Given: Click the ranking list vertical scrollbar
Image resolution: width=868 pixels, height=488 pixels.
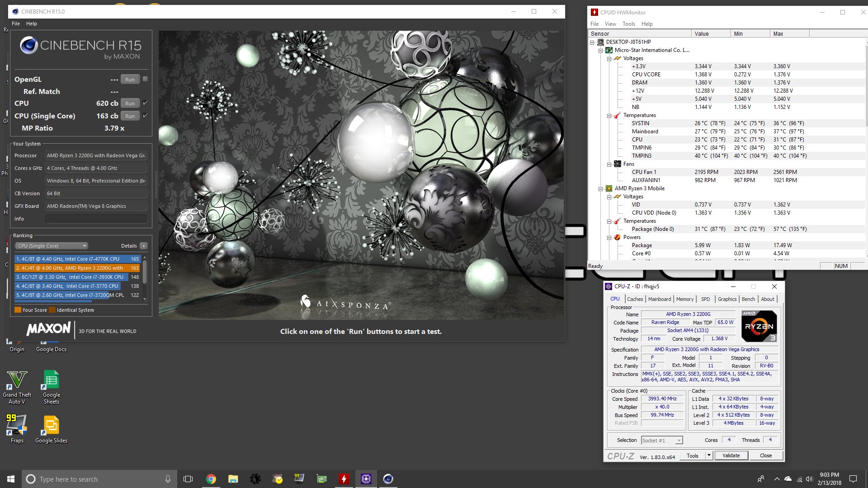Looking at the screenshot, I should (145, 278).
